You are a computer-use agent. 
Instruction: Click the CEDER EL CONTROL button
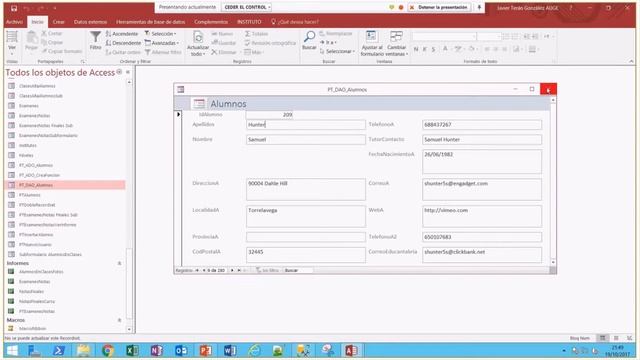(x=247, y=7)
